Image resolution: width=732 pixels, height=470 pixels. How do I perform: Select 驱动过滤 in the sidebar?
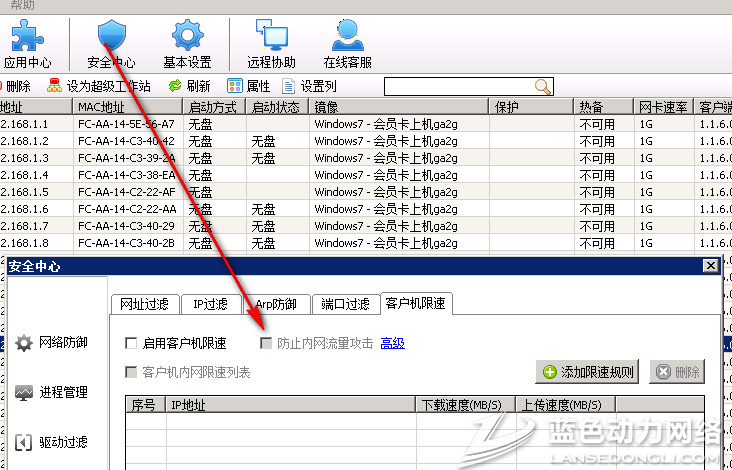[51, 442]
